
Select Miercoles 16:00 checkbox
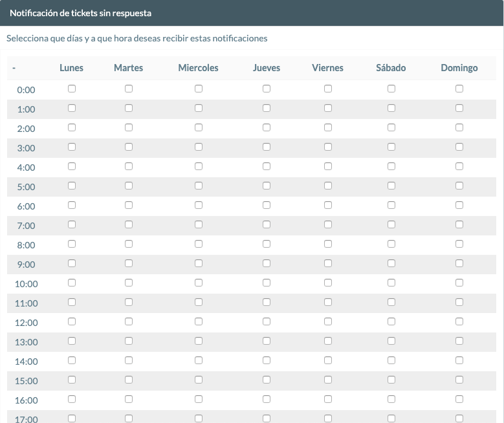click(x=199, y=399)
